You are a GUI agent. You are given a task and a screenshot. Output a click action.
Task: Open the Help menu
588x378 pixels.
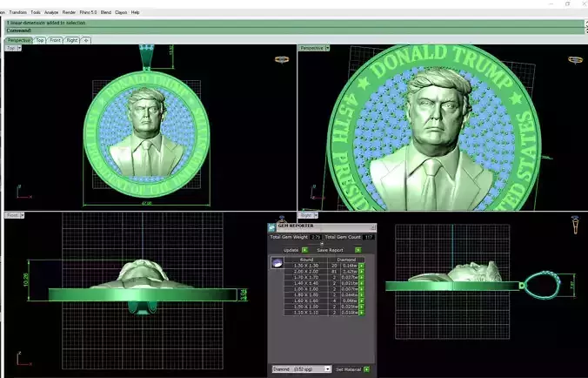[136, 12]
